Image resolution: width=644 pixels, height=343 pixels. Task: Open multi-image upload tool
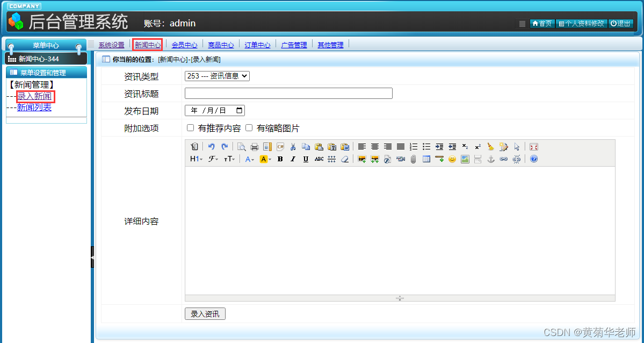(374, 159)
